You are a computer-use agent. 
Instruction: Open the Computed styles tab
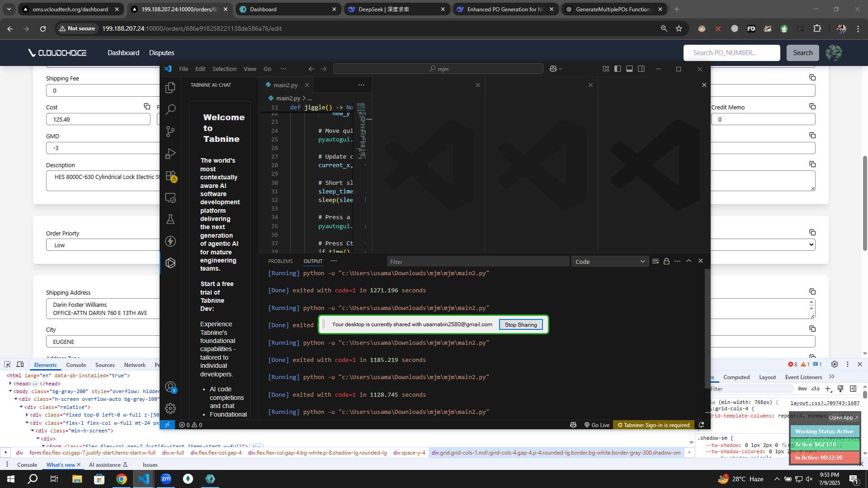tap(736, 377)
